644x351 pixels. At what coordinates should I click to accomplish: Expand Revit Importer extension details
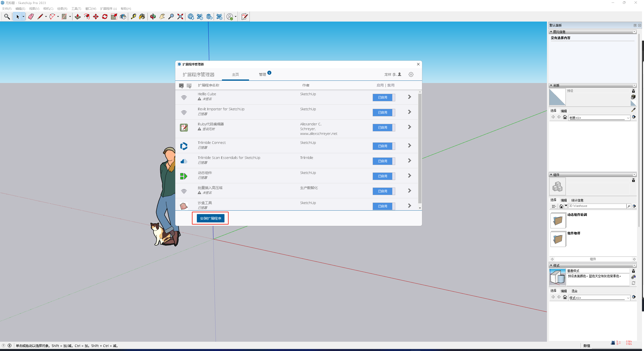click(410, 112)
